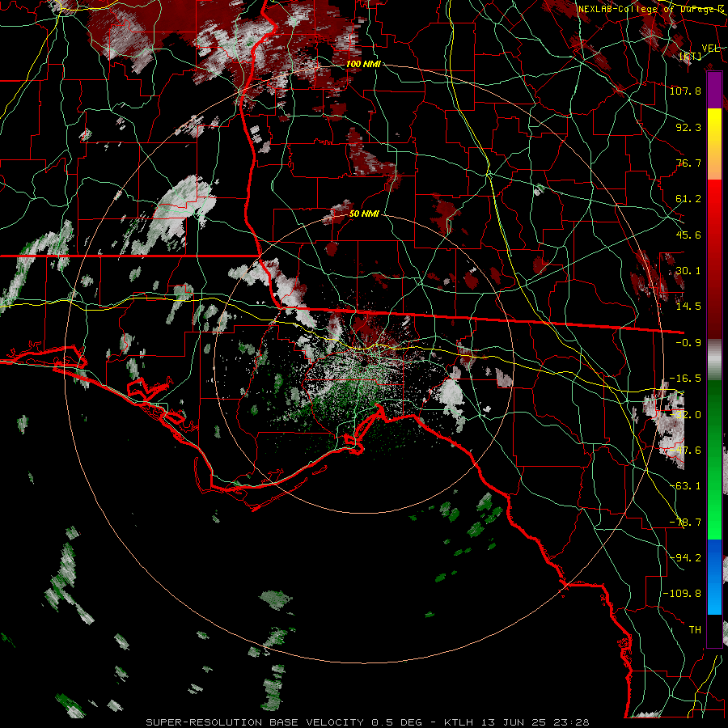
Task: Click the 61.2 velocity scale value
Action: (x=688, y=199)
